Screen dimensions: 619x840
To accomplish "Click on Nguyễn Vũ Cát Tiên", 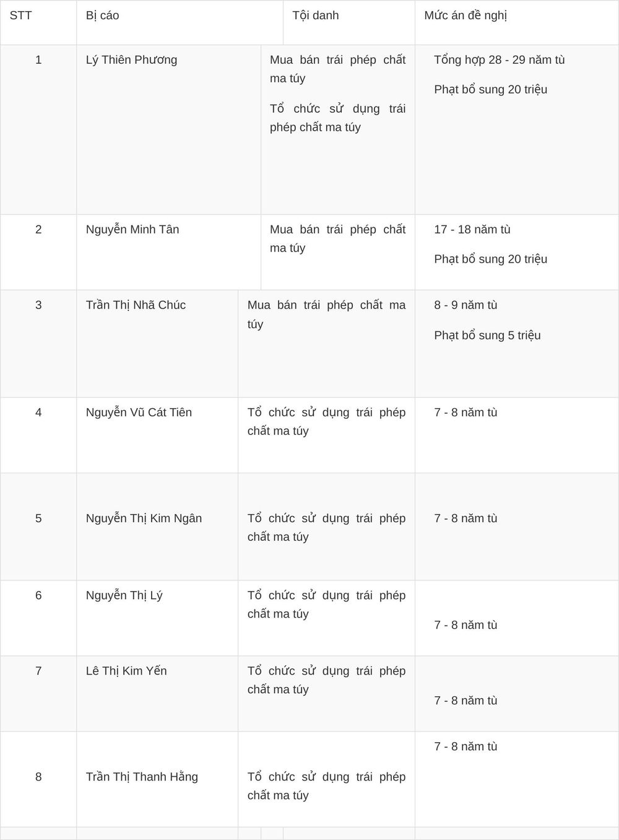I will (139, 413).
